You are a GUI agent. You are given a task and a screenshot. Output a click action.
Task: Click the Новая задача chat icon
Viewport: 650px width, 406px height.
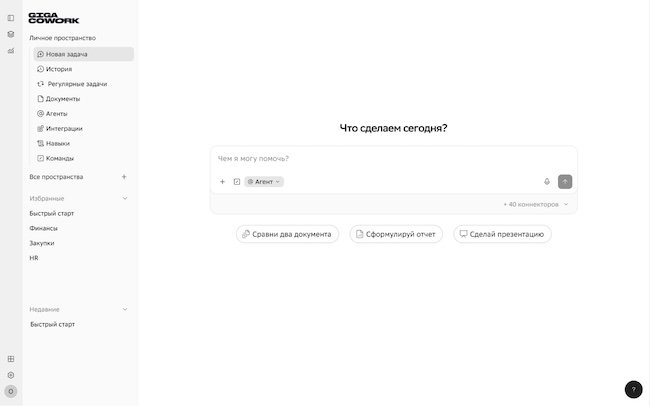40,54
